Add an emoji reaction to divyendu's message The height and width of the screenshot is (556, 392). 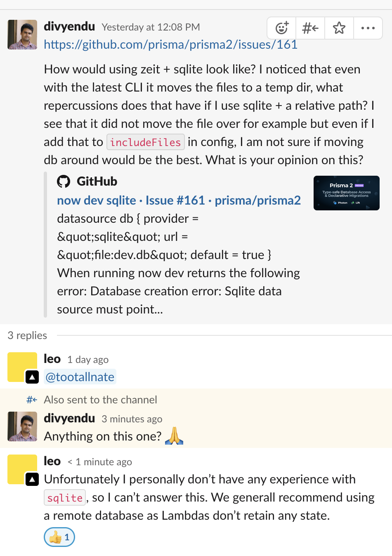point(281,28)
